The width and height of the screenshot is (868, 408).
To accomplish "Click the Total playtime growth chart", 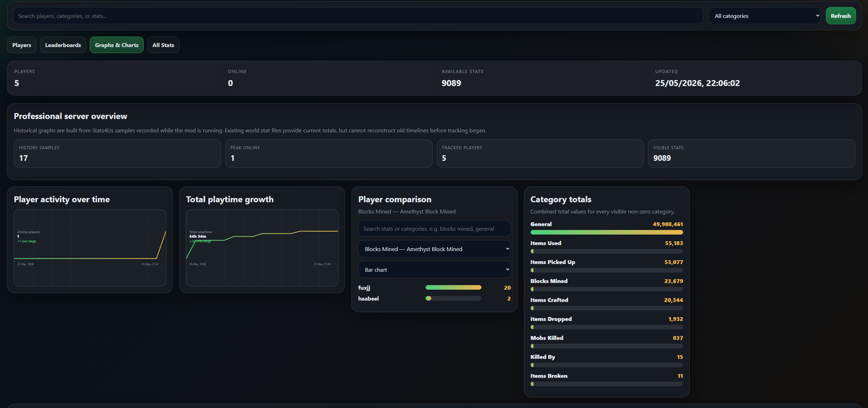I will pyautogui.click(x=262, y=248).
